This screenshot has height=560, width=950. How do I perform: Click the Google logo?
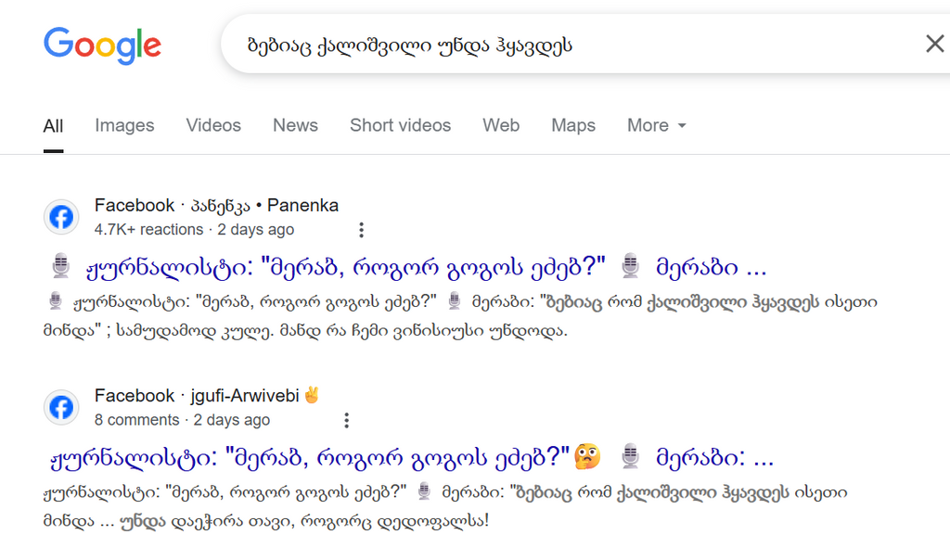point(102,45)
